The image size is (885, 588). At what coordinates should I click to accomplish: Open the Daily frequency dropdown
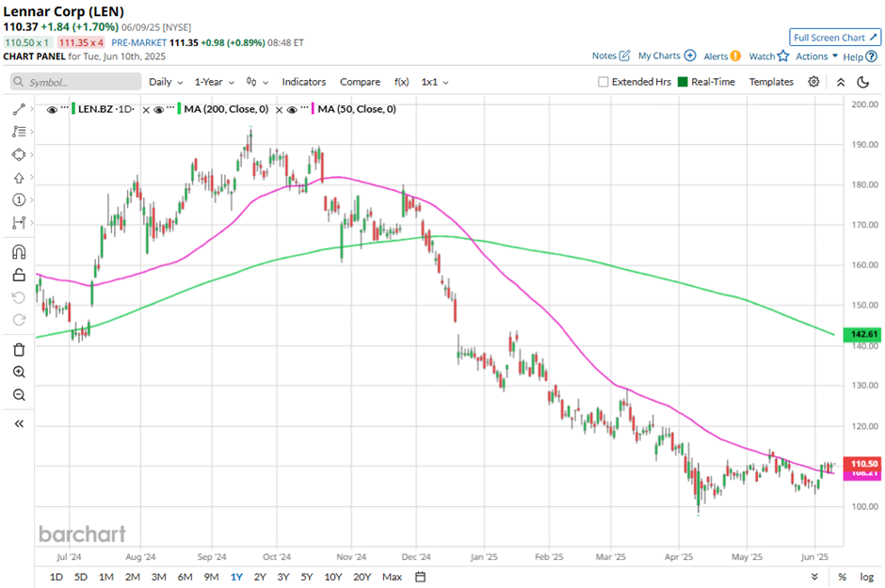[x=166, y=82]
